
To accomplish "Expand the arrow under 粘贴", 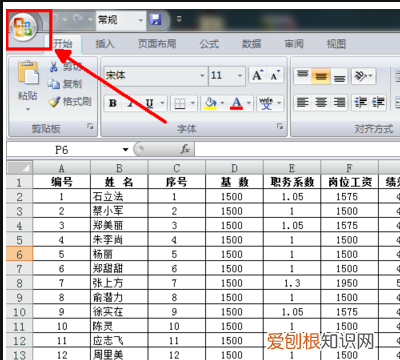I will 28,109.
